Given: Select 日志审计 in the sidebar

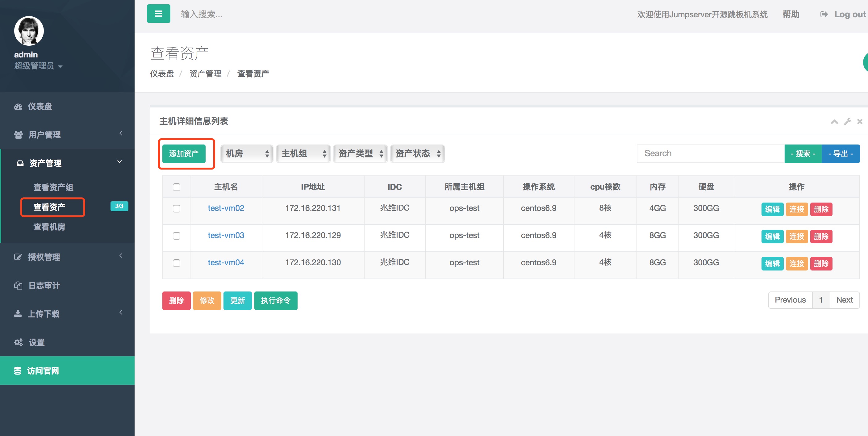Looking at the screenshot, I should click(x=44, y=285).
